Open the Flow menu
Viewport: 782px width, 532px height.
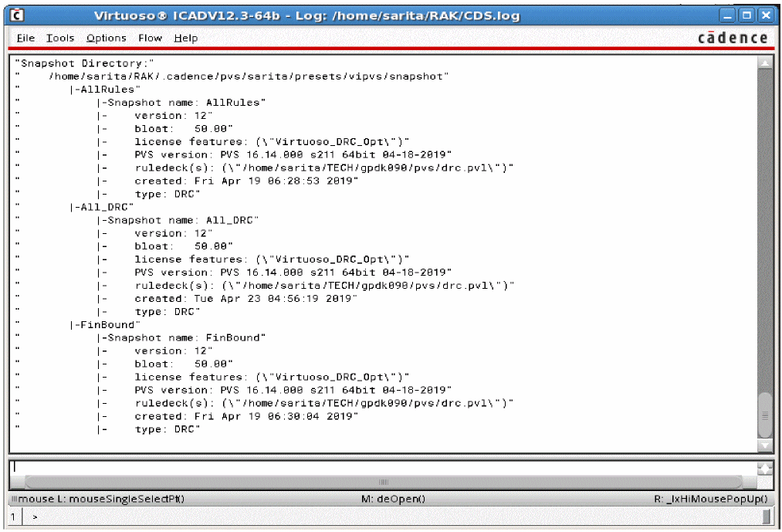coord(150,38)
